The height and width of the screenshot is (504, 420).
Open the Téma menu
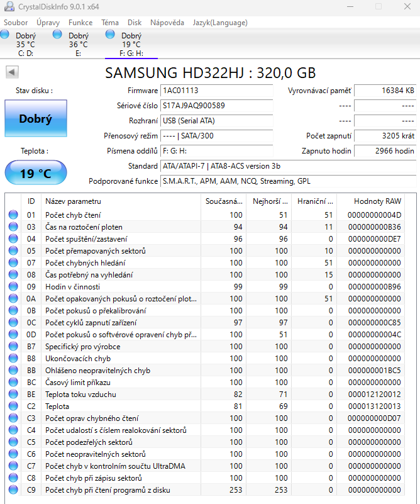point(110,23)
